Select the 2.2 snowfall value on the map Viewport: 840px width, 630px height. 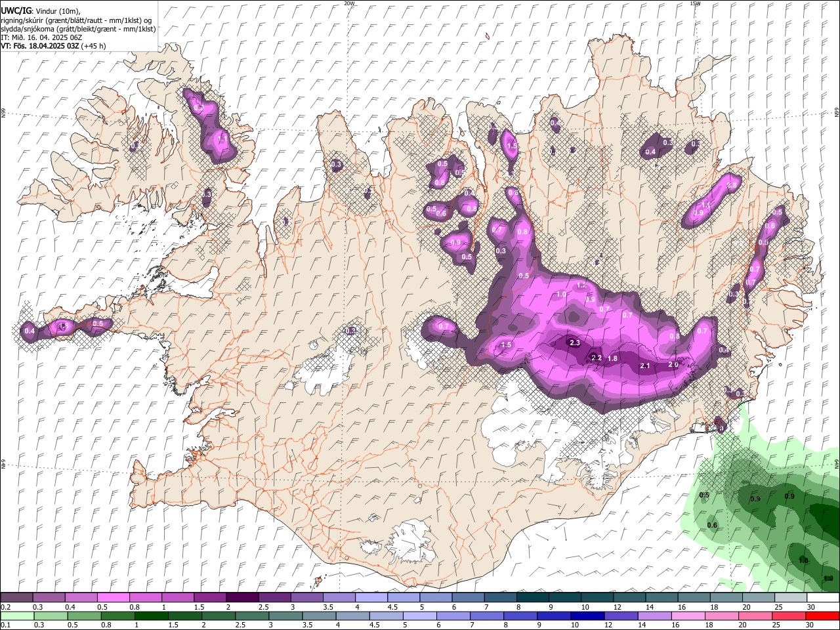click(597, 358)
